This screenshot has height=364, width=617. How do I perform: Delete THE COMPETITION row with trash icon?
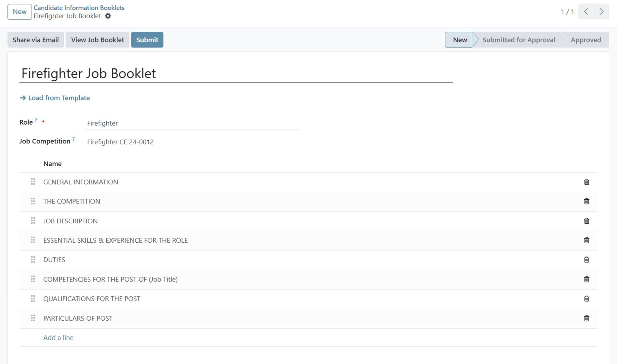pyautogui.click(x=586, y=201)
